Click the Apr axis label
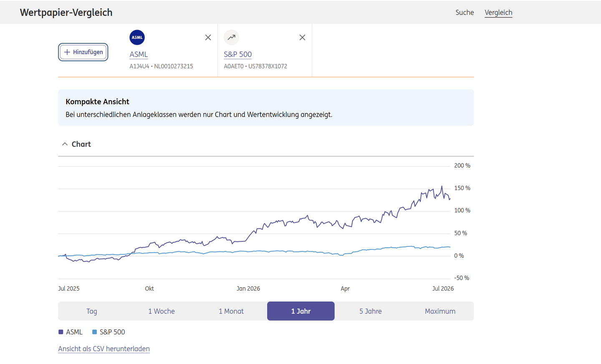 click(x=345, y=289)
